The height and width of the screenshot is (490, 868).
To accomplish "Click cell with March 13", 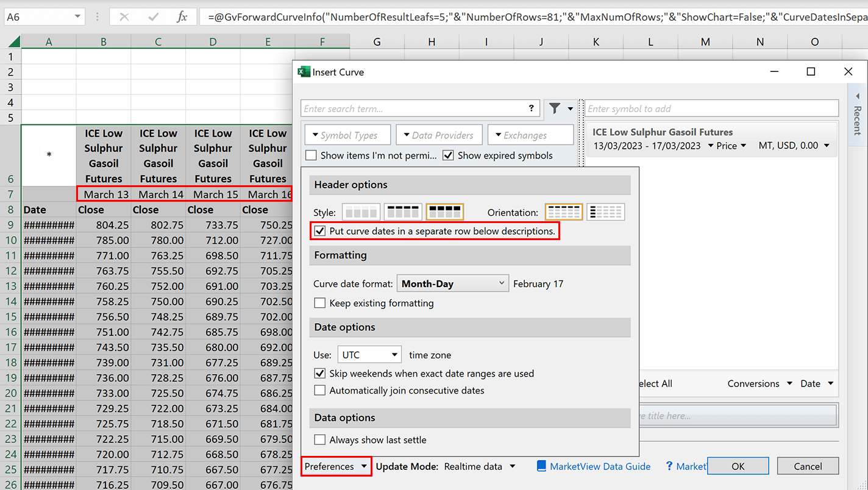I will point(104,194).
